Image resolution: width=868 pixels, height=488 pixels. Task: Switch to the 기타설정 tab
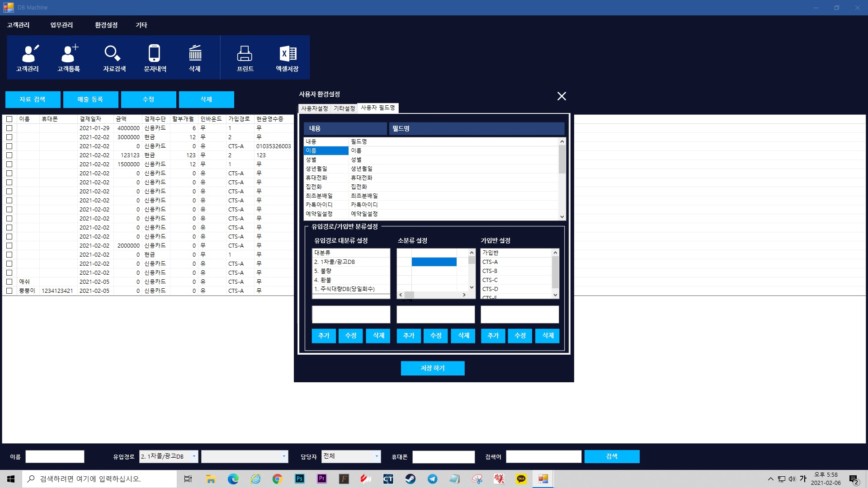(x=344, y=108)
